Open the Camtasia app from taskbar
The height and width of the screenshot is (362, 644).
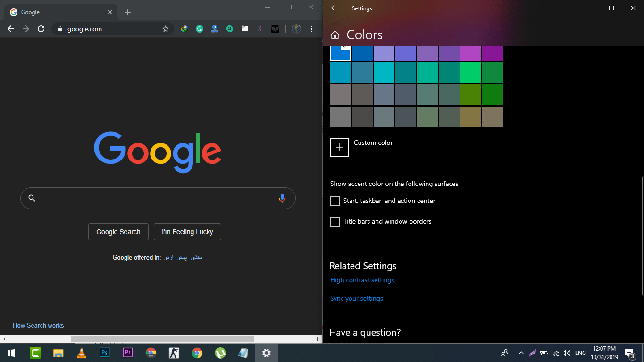click(x=35, y=353)
